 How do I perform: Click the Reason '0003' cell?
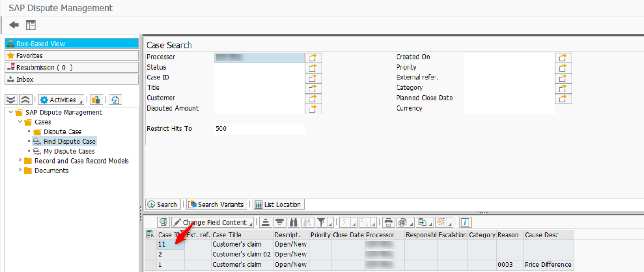(510, 265)
